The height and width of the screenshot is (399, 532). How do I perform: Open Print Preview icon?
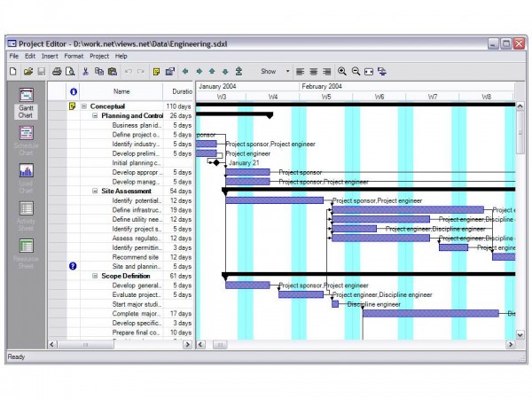tap(70, 71)
